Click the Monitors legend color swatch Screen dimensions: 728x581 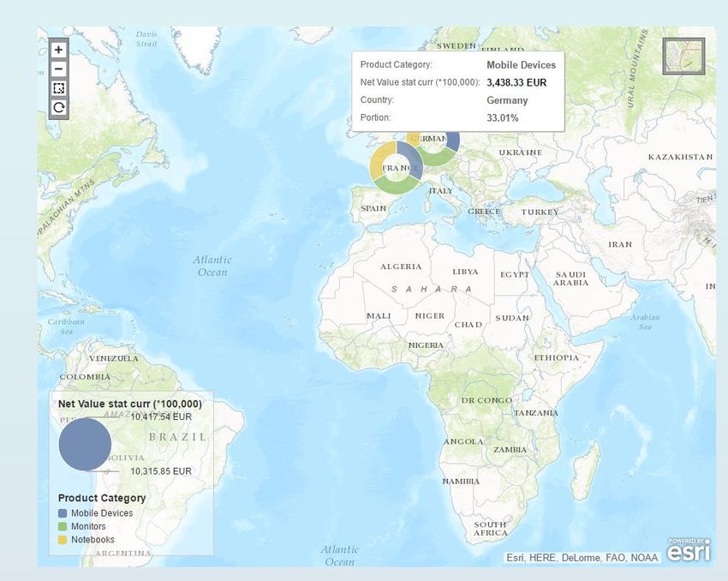tap(63, 527)
